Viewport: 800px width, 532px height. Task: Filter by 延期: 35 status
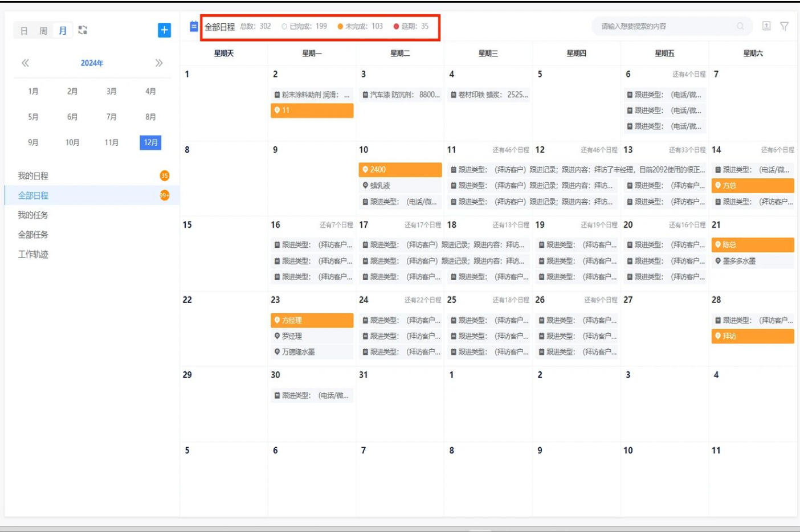[x=411, y=26]
